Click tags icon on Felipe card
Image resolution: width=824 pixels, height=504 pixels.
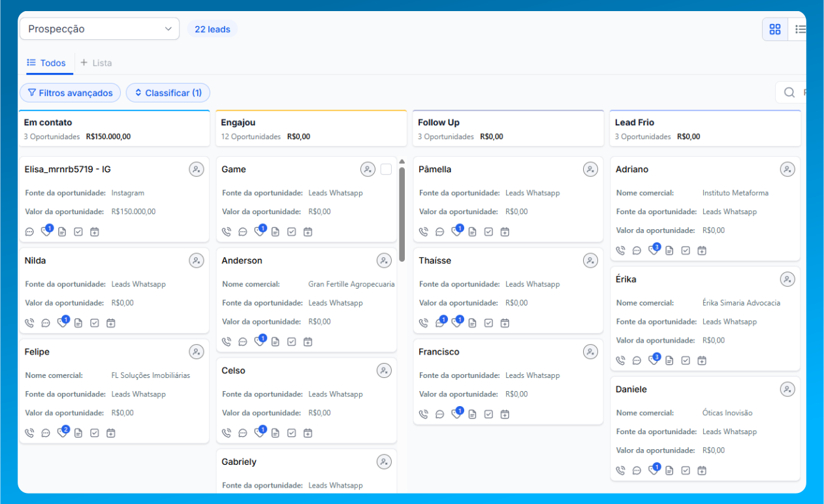[62, 433]
